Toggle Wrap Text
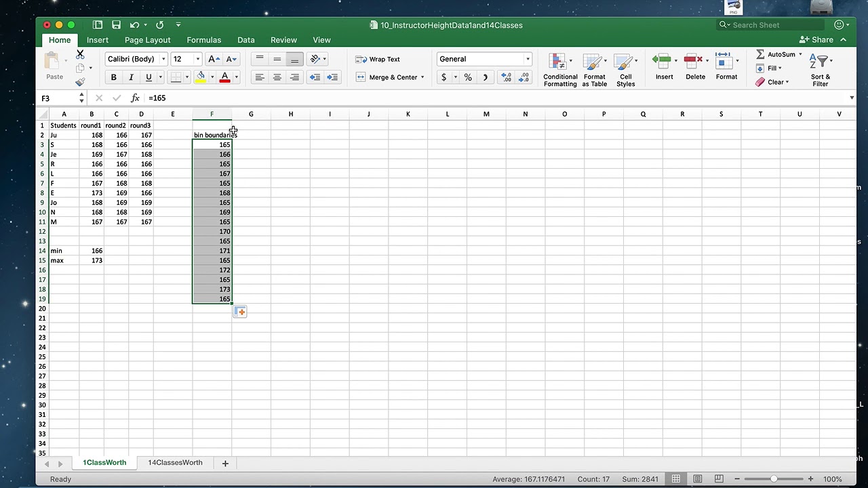Viewport: 868px width, 488px height. click(378, 59)
